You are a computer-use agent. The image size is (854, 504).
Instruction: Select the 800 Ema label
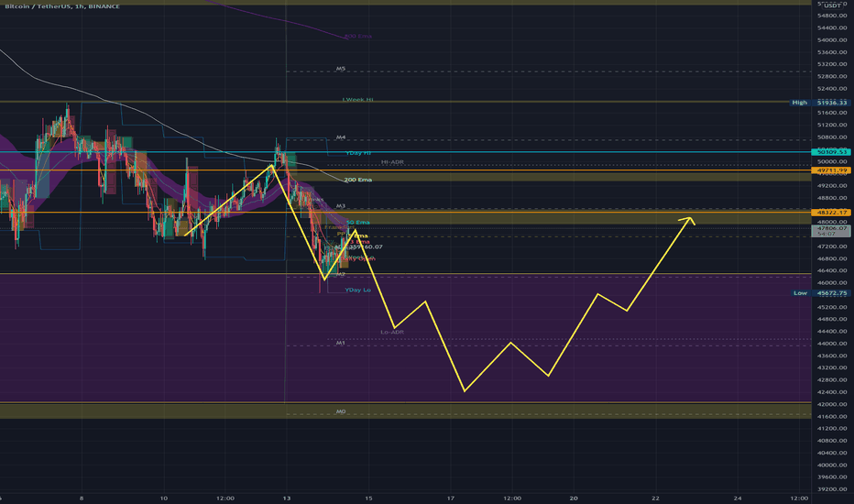[358, 36]
